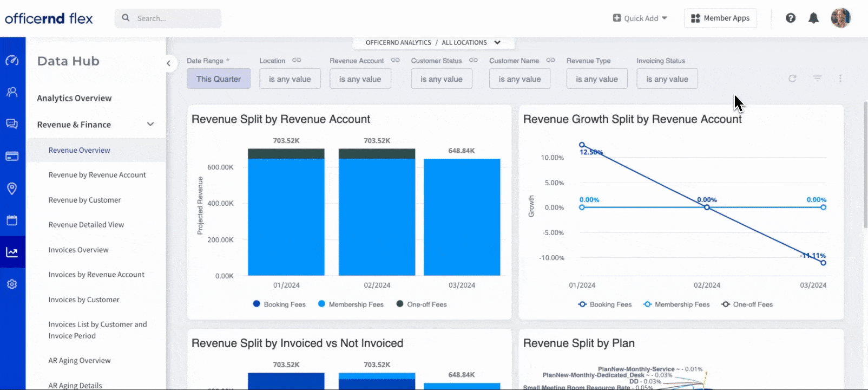Toggle Booking Fees legend in revenue split chart
868x390 pixels.
[279, 304]
